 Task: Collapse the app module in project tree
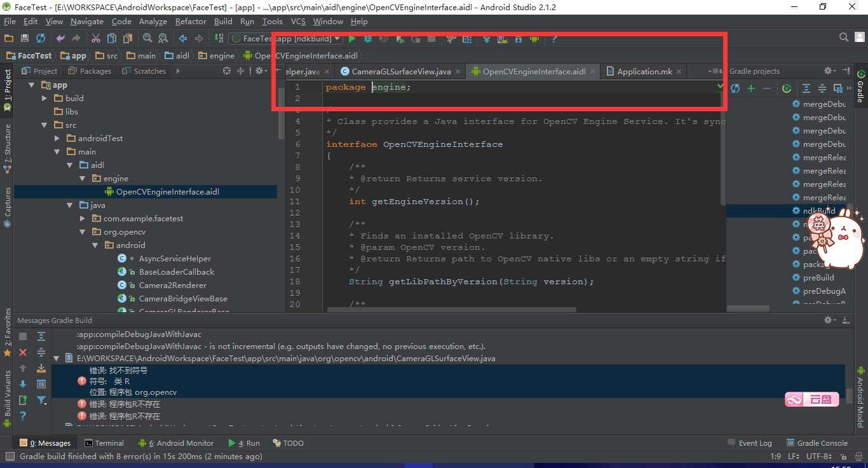click(31, 85)
